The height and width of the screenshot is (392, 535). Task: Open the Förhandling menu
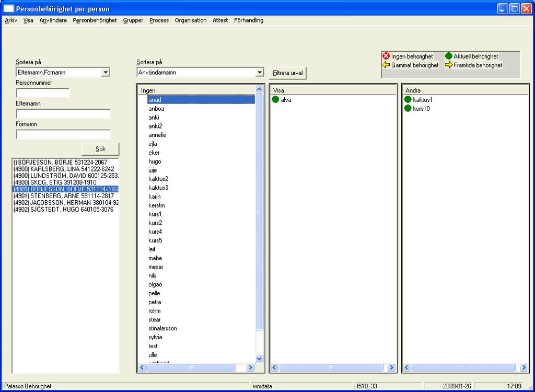pyautogui.click(x=249, y=20)
